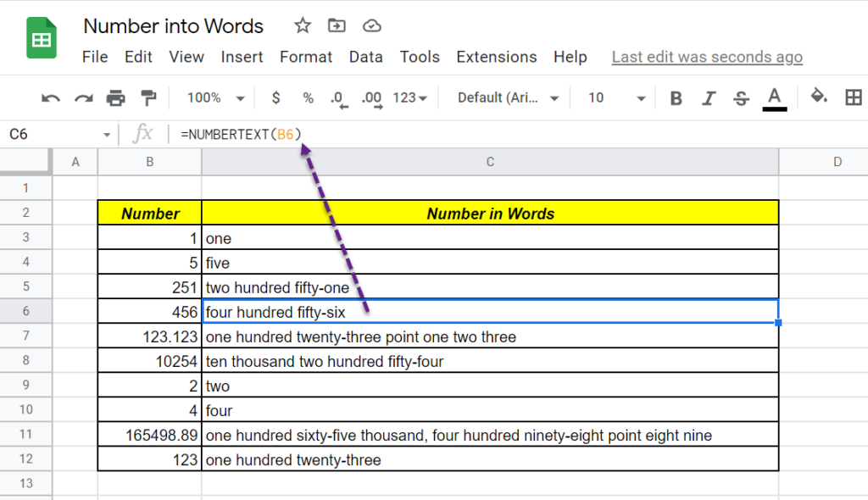Decrease decimal places
Image resolution: width=868 pixels, height=500 pixels.
338,97
